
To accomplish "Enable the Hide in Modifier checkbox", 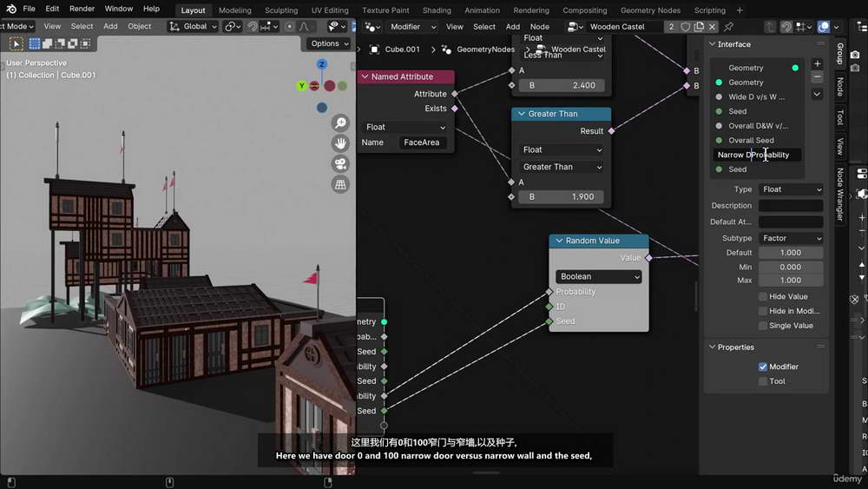I will click(763, 311).
